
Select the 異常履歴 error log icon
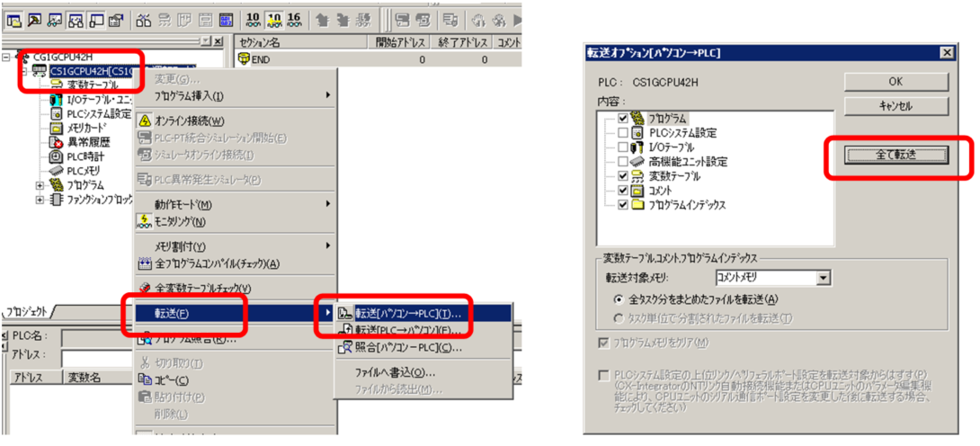point(56,142)
